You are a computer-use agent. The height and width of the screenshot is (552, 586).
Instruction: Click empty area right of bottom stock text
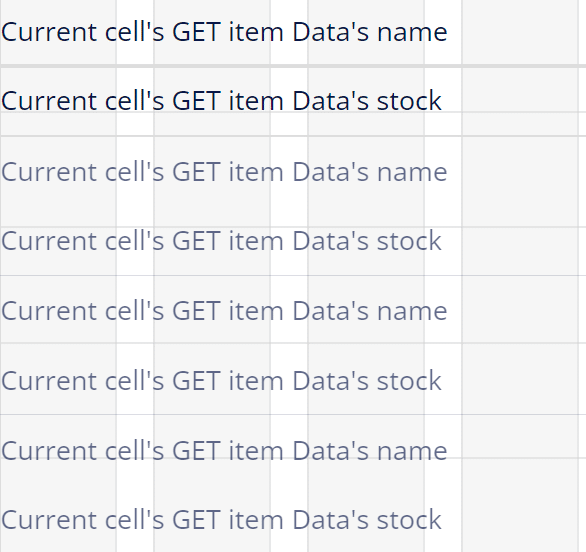click(x=520, y=520)
